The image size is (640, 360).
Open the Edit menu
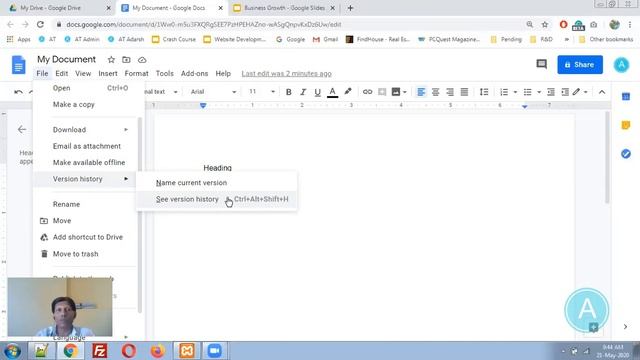click(x=62, y=73)
